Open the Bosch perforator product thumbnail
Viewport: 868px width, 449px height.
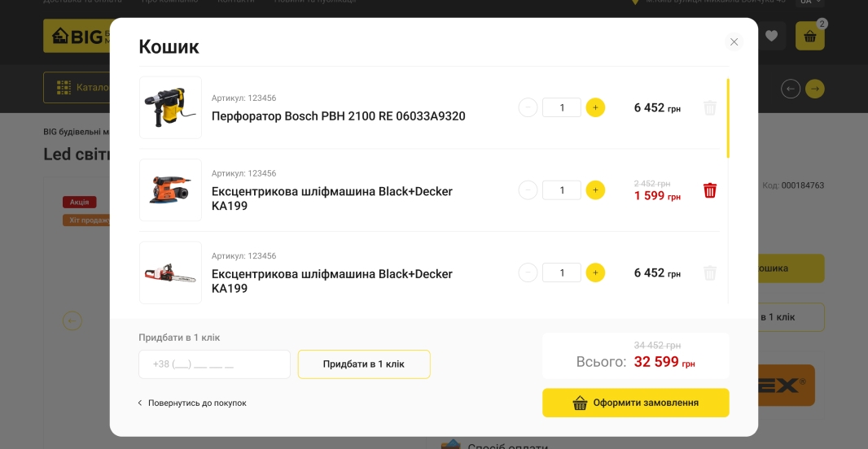[x=170, y=107]
